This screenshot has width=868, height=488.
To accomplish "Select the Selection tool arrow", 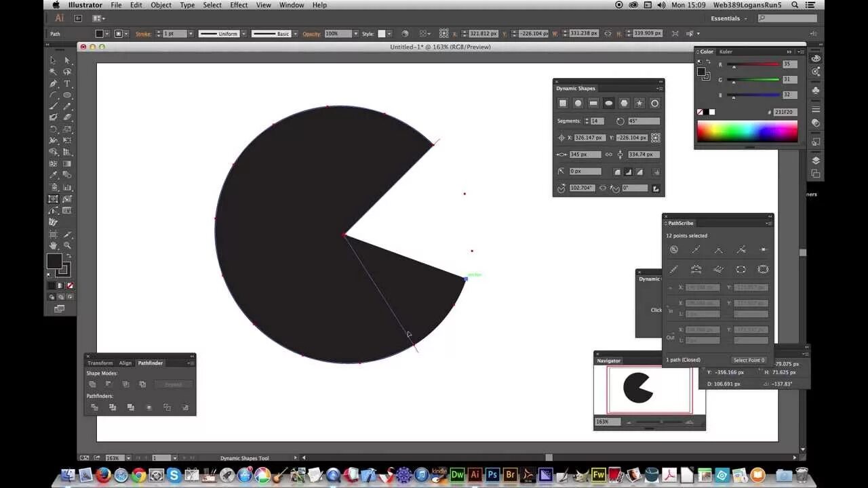I will 53,60.
